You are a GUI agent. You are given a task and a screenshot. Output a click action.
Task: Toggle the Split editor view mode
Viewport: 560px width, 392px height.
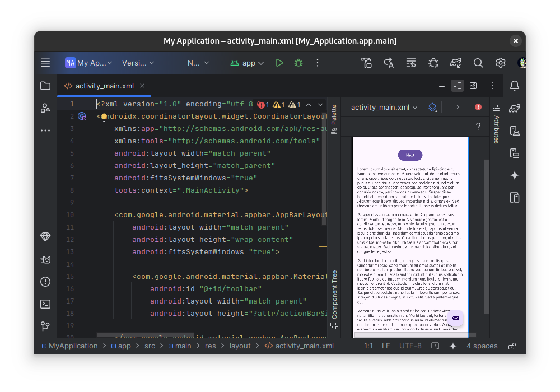[x=457, y=86]
